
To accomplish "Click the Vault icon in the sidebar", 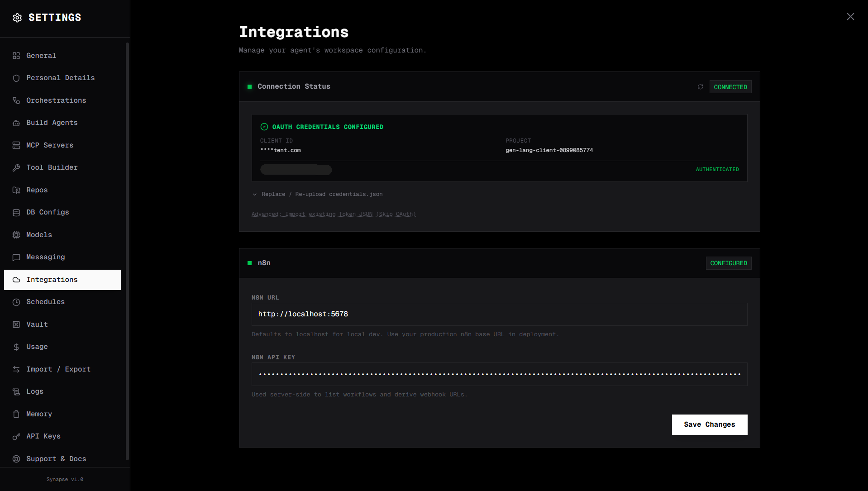I will tap(16, 324).
